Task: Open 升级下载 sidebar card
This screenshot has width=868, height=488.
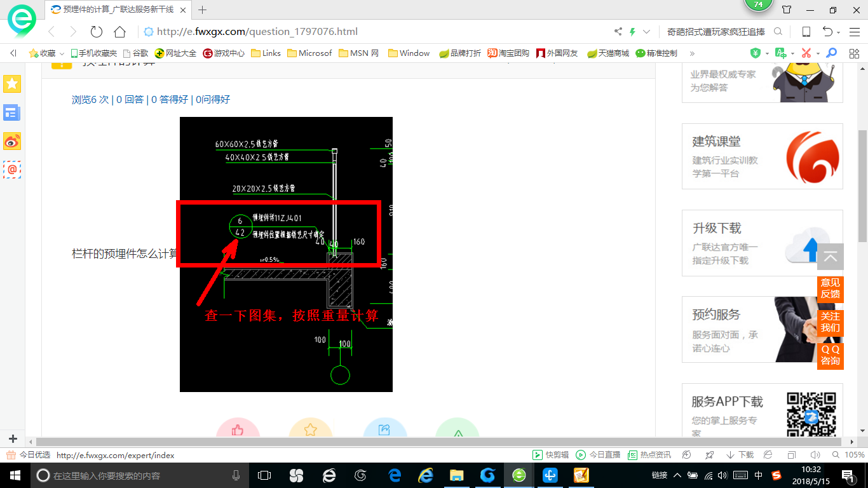Action: [763, 243]
